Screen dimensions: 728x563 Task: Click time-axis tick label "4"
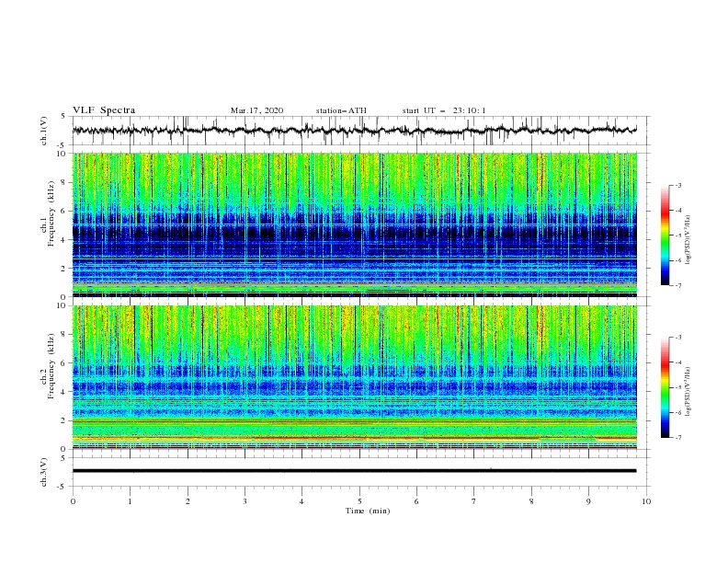click(301, 501)
